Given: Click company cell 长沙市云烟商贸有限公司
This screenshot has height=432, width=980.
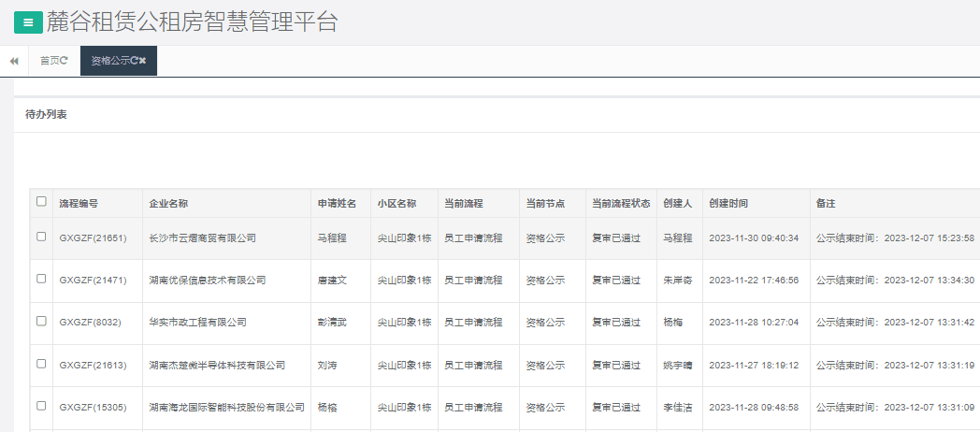Looking at the screenshot, I should 202,238.
